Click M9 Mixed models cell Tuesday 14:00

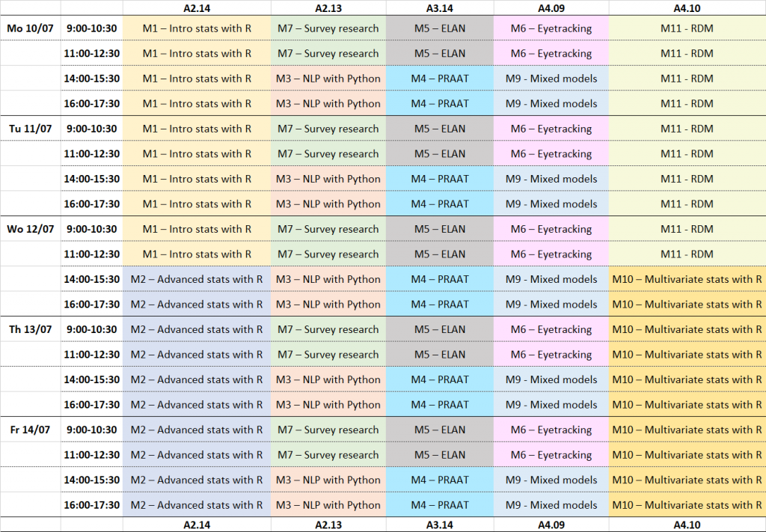[x=551, y=179]
